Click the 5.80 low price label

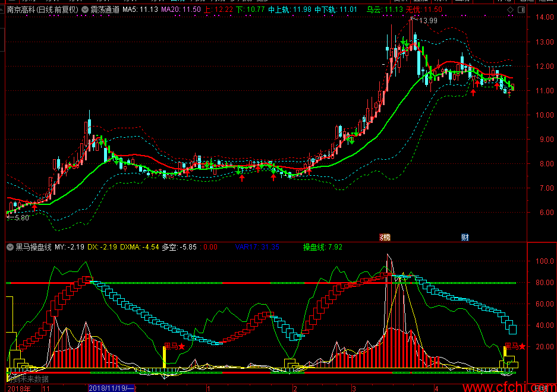coord(21,217)
